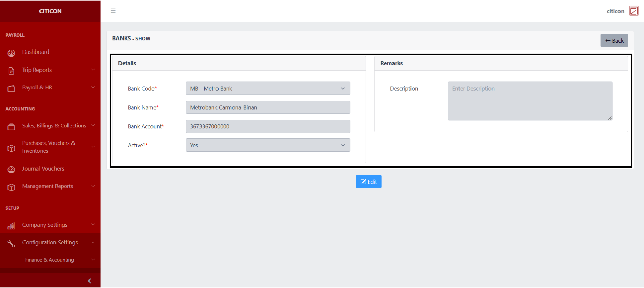
Task: Click the Journal Vouchers icon
Action: 11,169
